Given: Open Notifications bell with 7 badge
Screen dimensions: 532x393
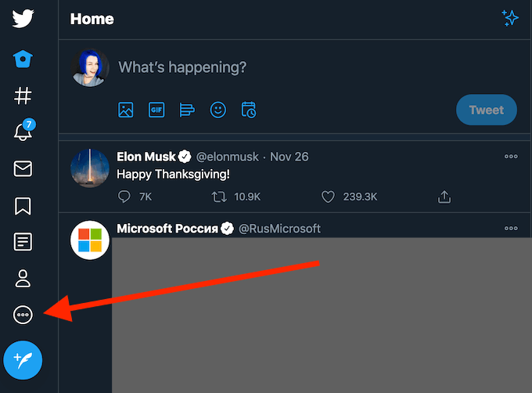Looking at the screenshot, I should (x=23, y=132).
